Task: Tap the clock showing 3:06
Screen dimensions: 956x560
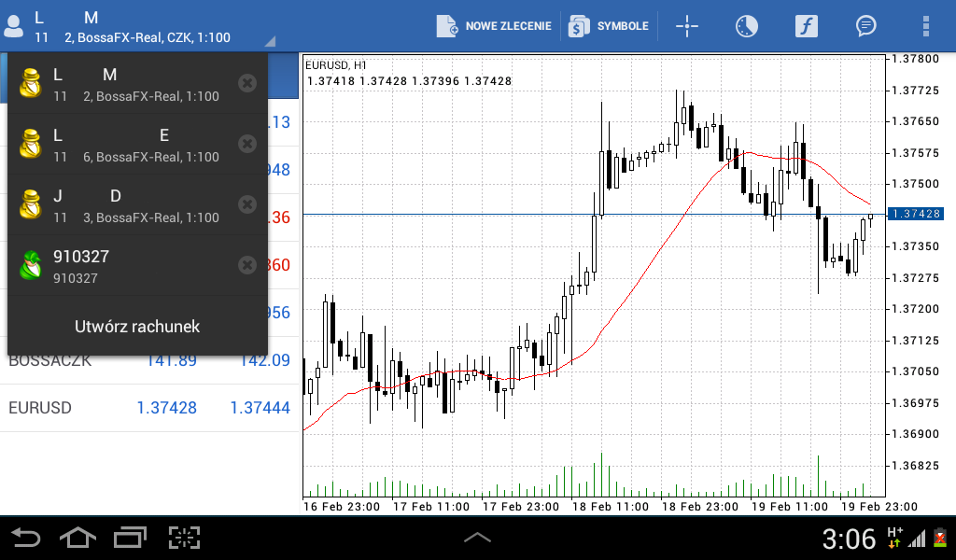Action: click(x=849, y=539)
